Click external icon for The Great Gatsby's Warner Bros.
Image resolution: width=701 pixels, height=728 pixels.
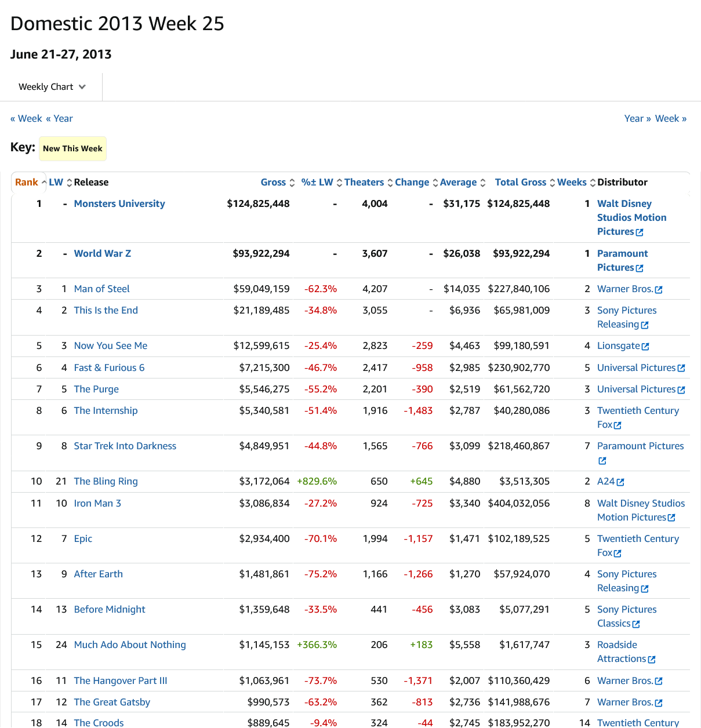(659, 702)
